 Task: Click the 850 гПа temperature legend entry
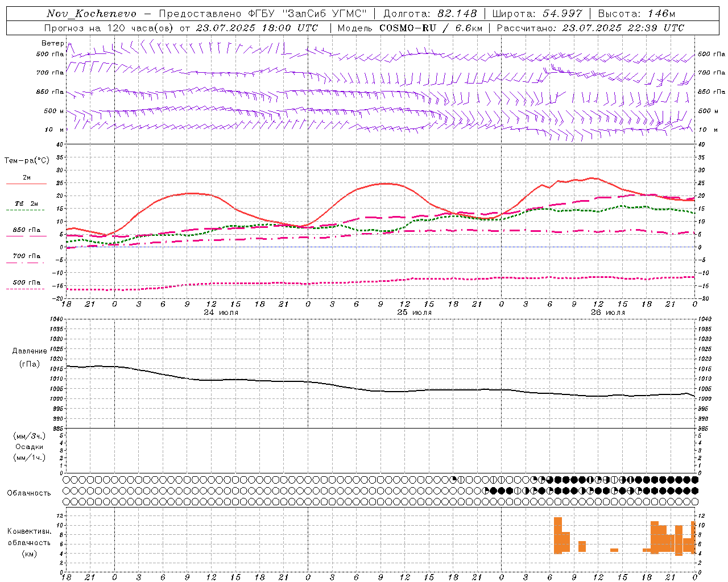[x=27, y=230]
